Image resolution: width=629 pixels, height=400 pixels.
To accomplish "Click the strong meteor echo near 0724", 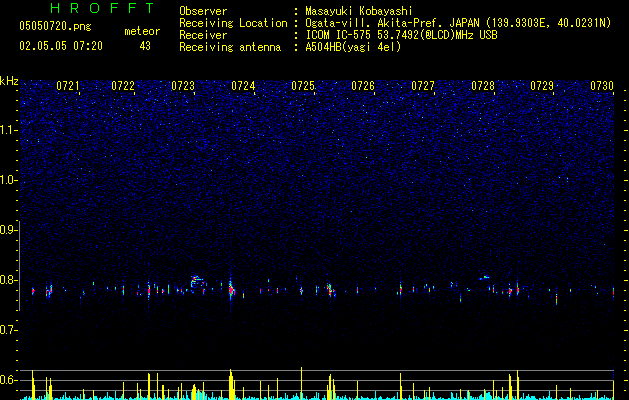I will pos(231,290).
